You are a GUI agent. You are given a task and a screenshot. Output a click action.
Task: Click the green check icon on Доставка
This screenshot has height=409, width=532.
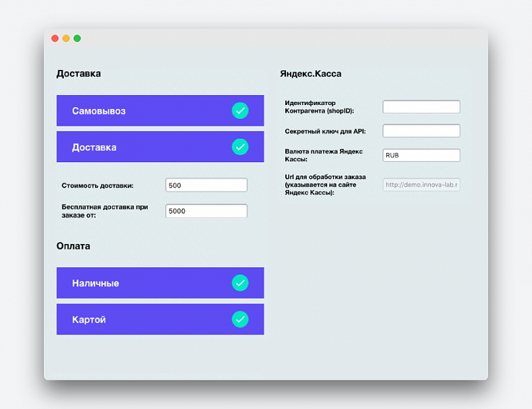(241, 147)
